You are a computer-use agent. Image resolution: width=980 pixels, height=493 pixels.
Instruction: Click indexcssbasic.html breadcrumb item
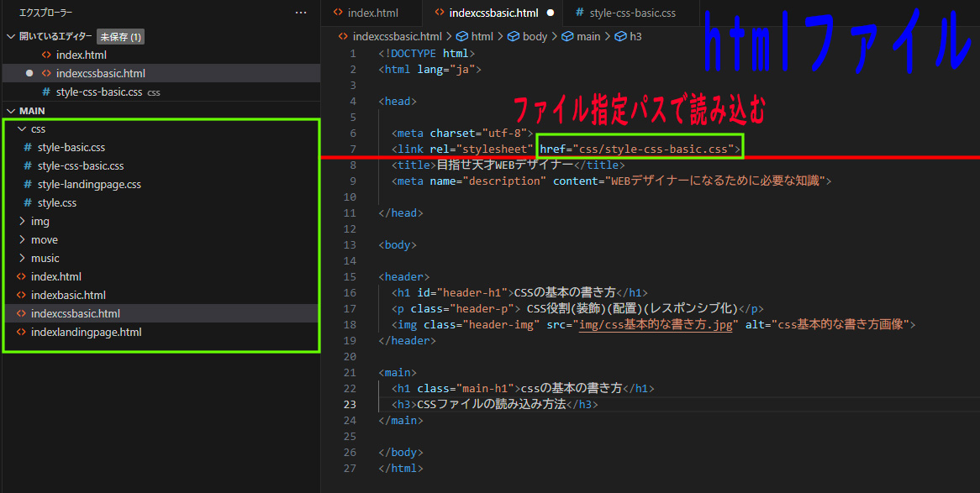[x=398, y=36]
